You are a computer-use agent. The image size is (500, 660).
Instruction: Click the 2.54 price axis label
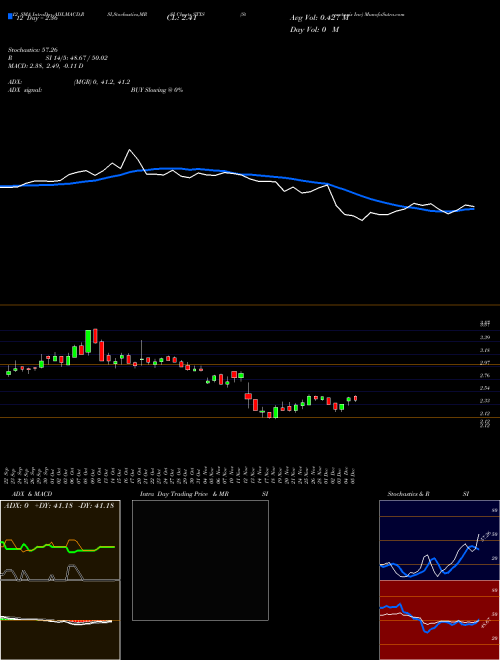click(484, 388)
